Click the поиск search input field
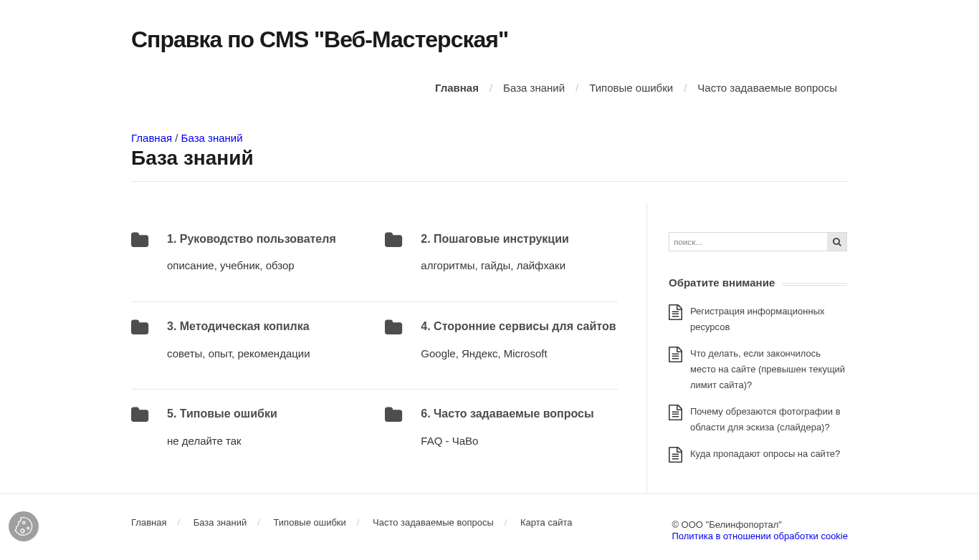The image size is (979, 560). 748,242
